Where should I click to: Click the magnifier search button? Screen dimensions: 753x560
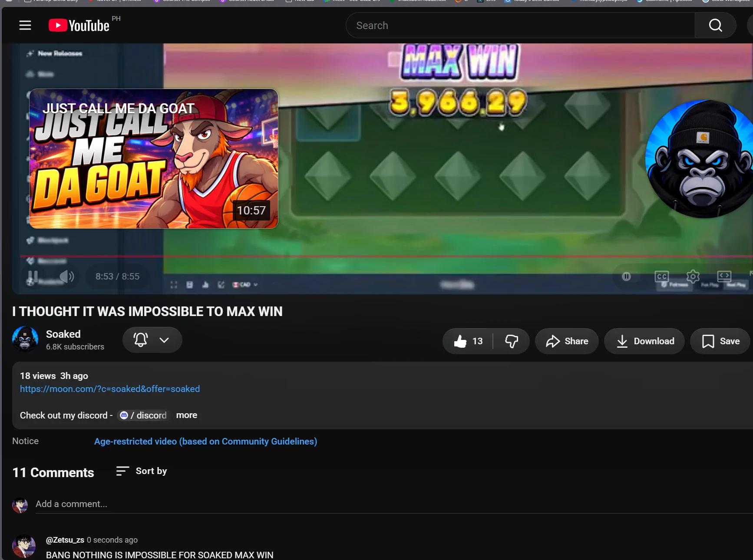tap(715, 26)
